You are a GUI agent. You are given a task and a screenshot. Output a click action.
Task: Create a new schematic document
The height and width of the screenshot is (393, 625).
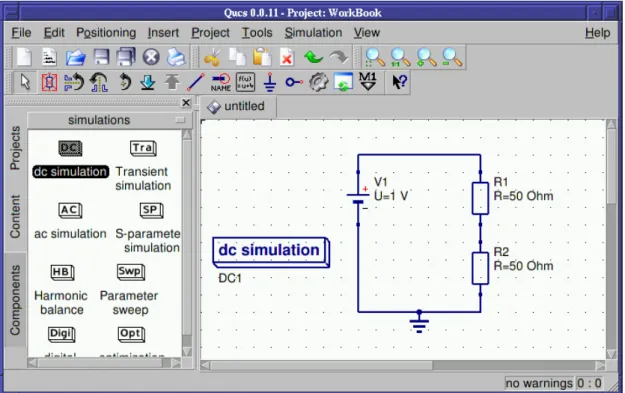24,58
